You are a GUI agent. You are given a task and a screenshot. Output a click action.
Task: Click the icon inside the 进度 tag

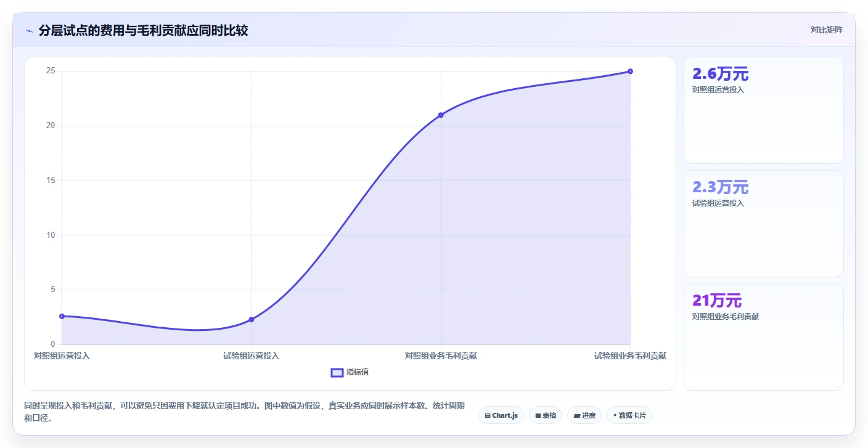tap(577, 416)
